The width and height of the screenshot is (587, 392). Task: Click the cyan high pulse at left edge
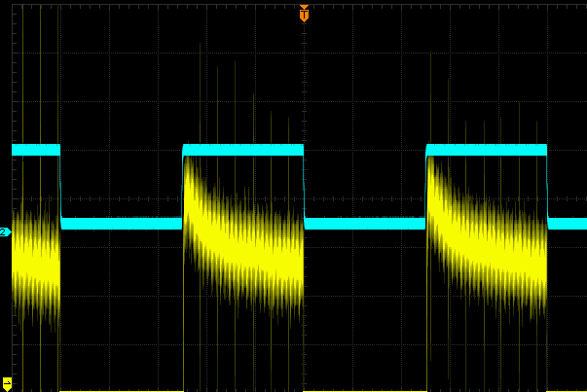click(x=35, y=150)
